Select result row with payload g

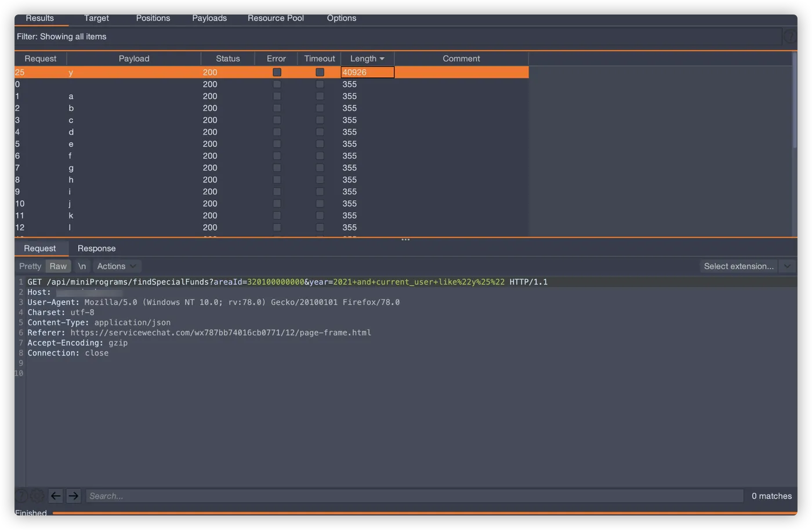tap(271, 168)
